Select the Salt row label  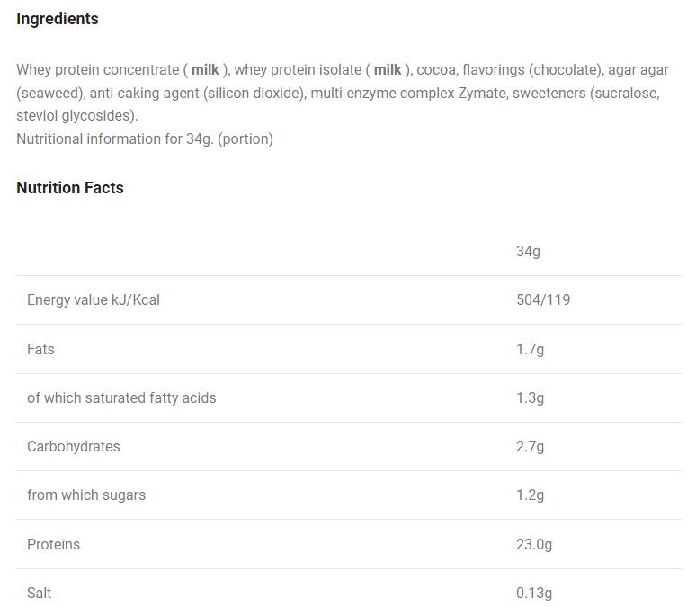tap(40, 593)
